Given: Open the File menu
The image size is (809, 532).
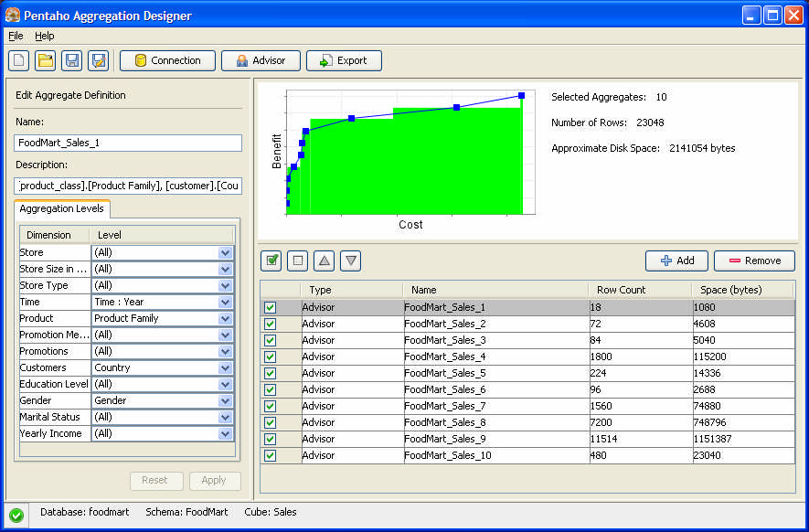Looking at the screenshot, I should coord(16,36).
